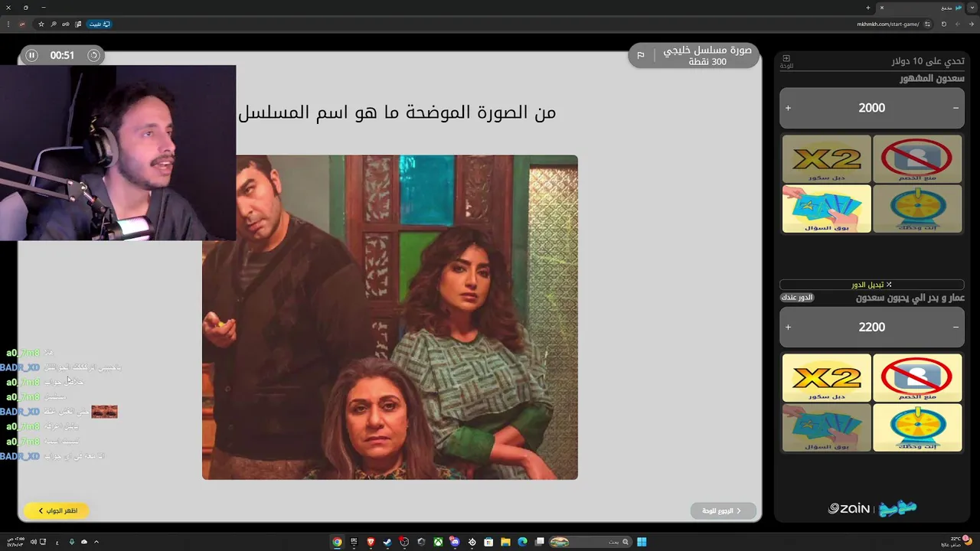980x551 pixels.
Task: Click the zoom magnifier icon in address bar
Action: (x=54, y=24)
